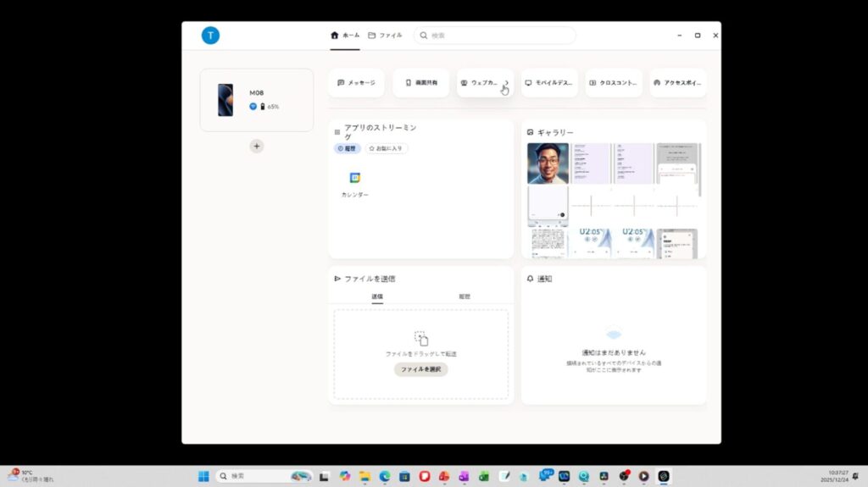Launch 画面共有 screen sharing
The image size is (868, 487).
click(x=420, y=83)
